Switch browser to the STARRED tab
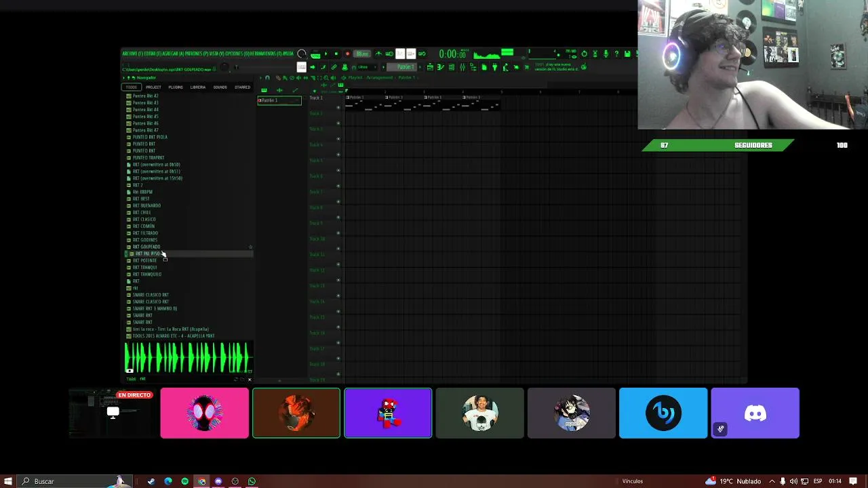The image size is (868, 488). pyautogui.click(x=242, y=87)
